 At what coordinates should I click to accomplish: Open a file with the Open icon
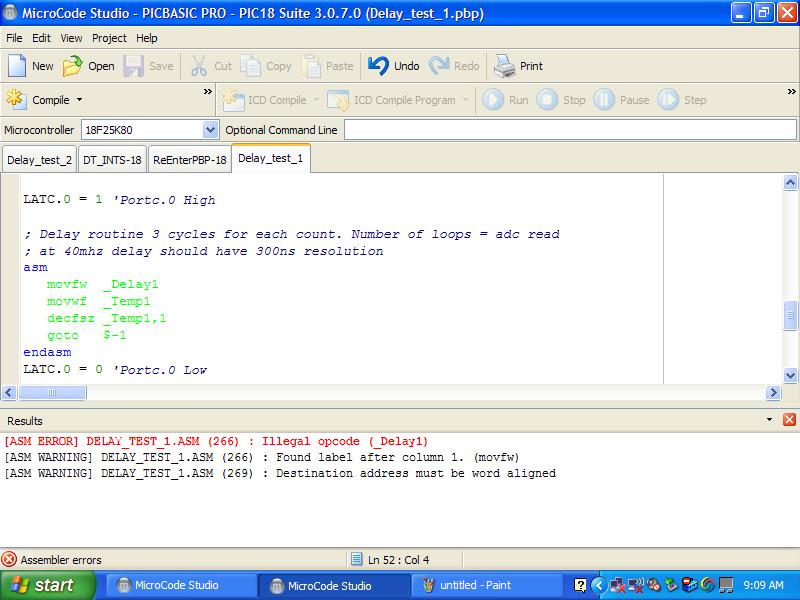(73, 66)
